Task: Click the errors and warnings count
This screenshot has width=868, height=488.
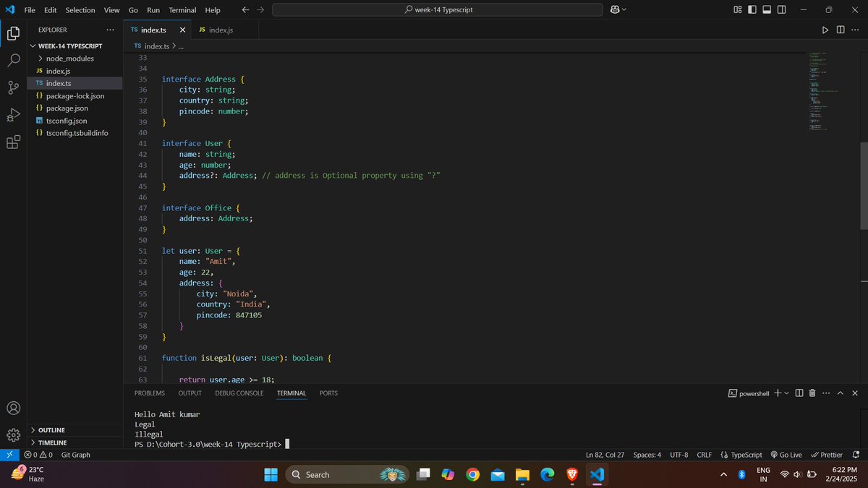Action: (x=38, y=455)
